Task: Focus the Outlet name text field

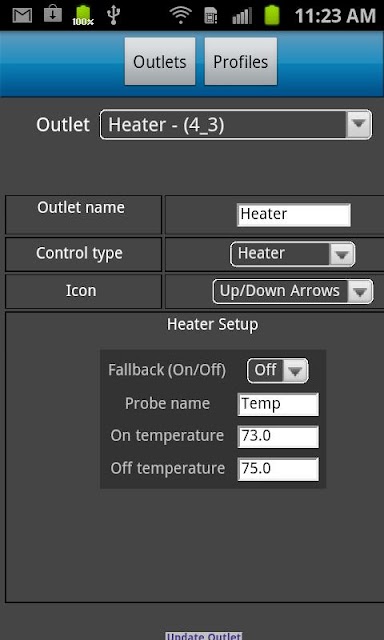Action: pyautogui.click(x=294, y=215)
